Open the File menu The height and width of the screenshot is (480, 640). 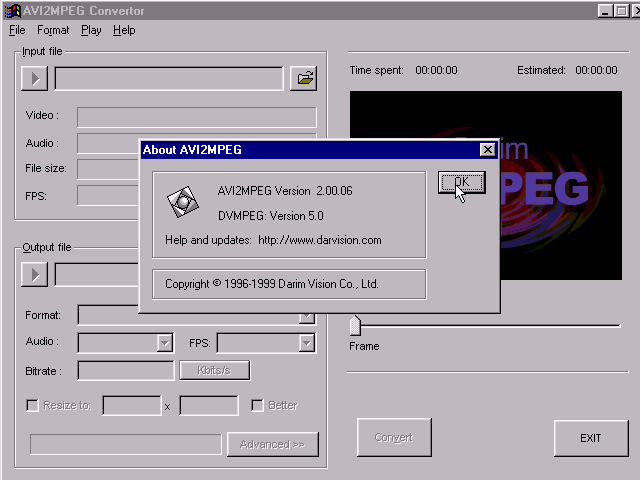pos(17,30)
